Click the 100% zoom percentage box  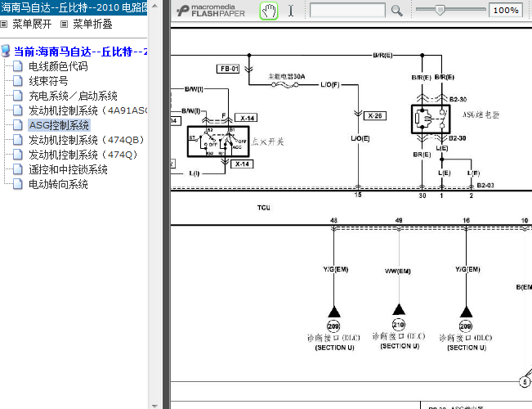click(506, 10)
